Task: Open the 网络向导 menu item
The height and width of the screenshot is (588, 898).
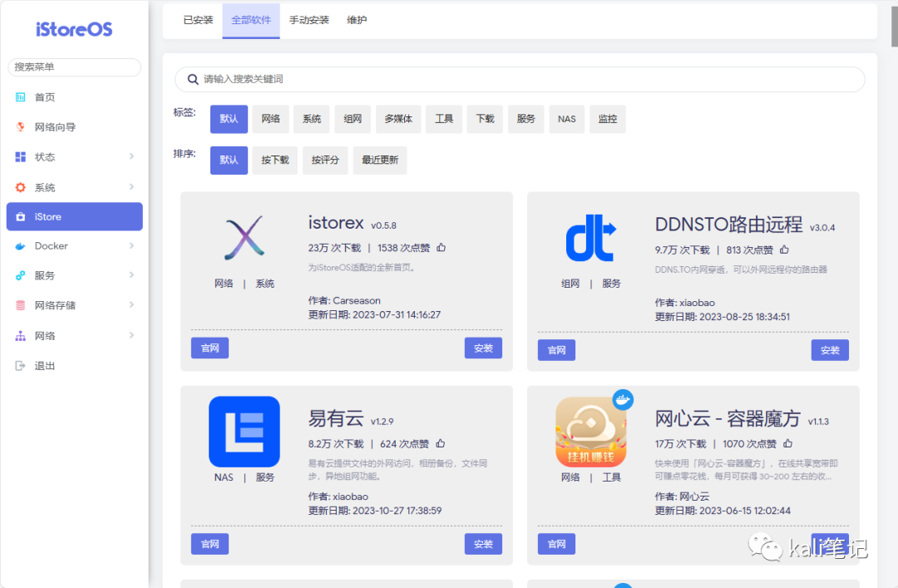Action: click(75, 127)
